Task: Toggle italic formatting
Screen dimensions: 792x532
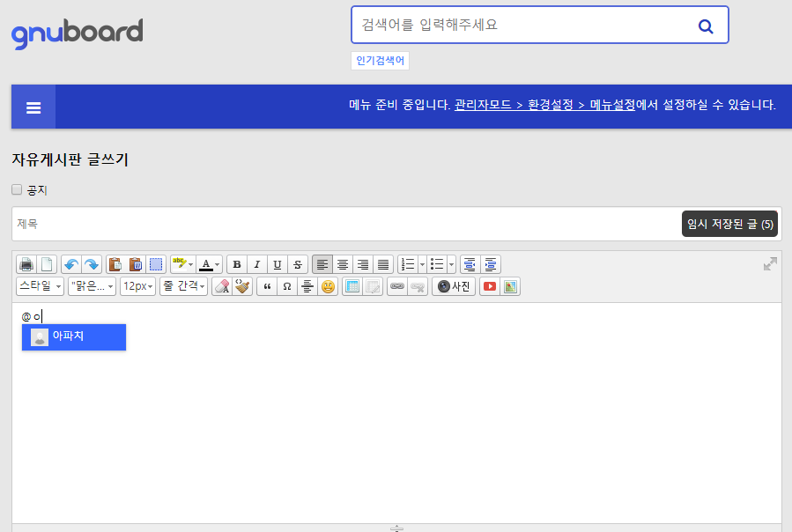Action: [257, 264]
